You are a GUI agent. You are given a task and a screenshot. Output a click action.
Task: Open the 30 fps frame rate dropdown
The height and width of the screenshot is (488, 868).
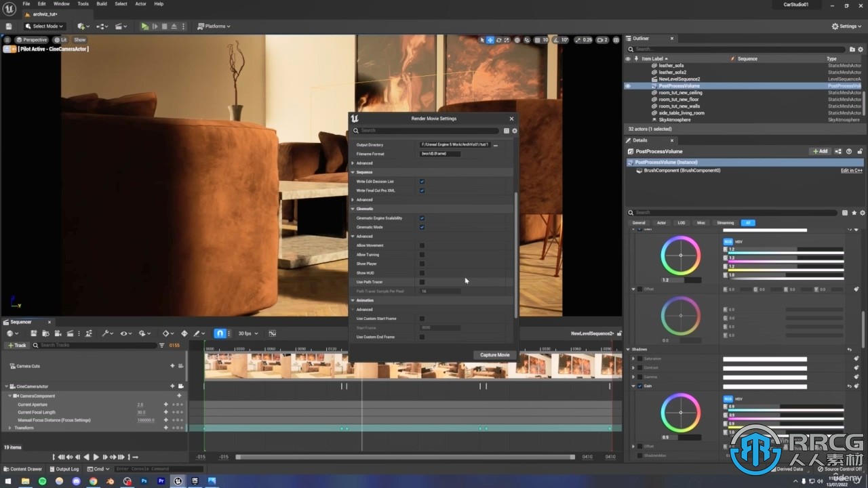pyautogui.click(x=247, y=333)
